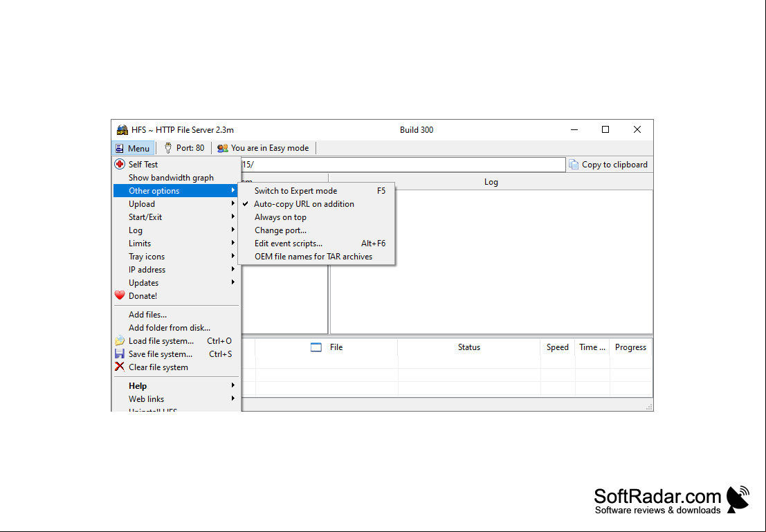Expand the Help submenu
The height and width of the screenshot is (532, 766).
pyautogui.click(x=176, y=386)
